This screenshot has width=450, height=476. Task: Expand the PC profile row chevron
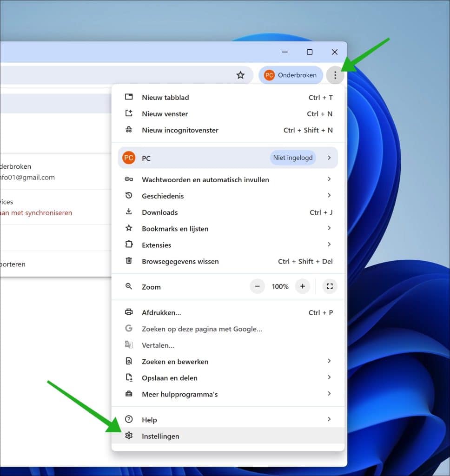point(329,158)
